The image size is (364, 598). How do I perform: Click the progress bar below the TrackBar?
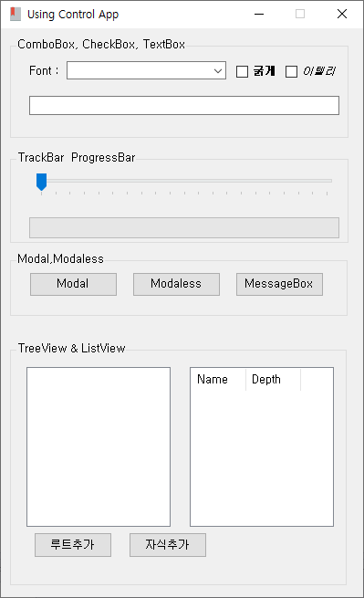pos(184,227)
